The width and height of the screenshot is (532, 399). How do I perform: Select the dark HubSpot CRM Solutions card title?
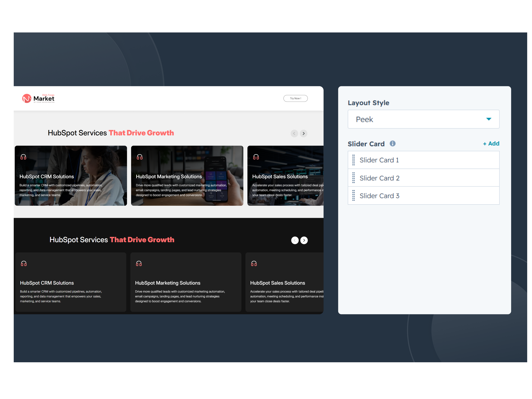47,283
